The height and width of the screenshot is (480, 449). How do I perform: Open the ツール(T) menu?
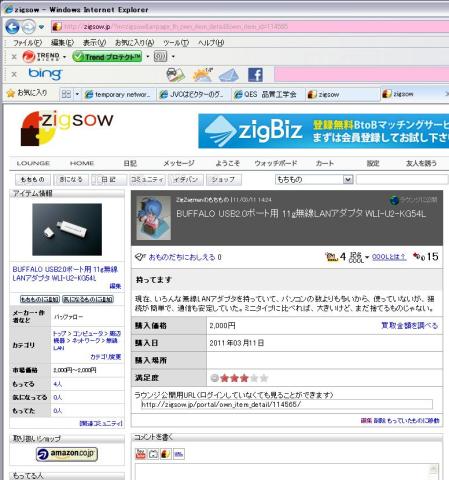(176, 43)
